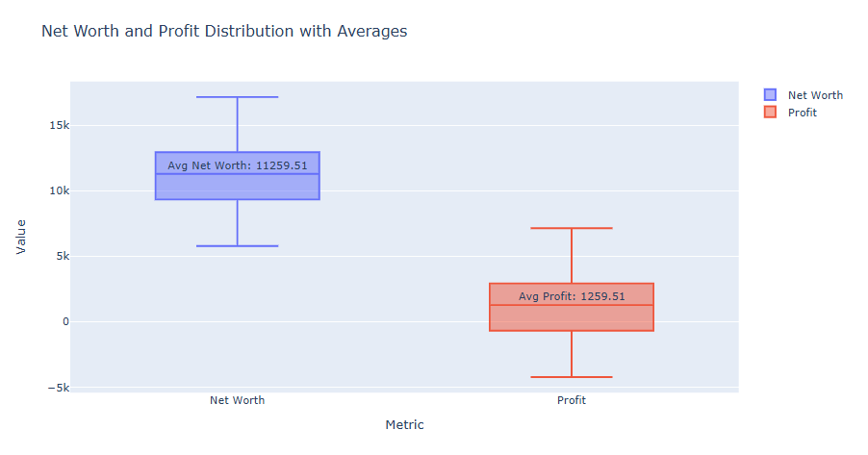
Task: Click the Avg Profit annotation label
Action: [x=572, y=296]
